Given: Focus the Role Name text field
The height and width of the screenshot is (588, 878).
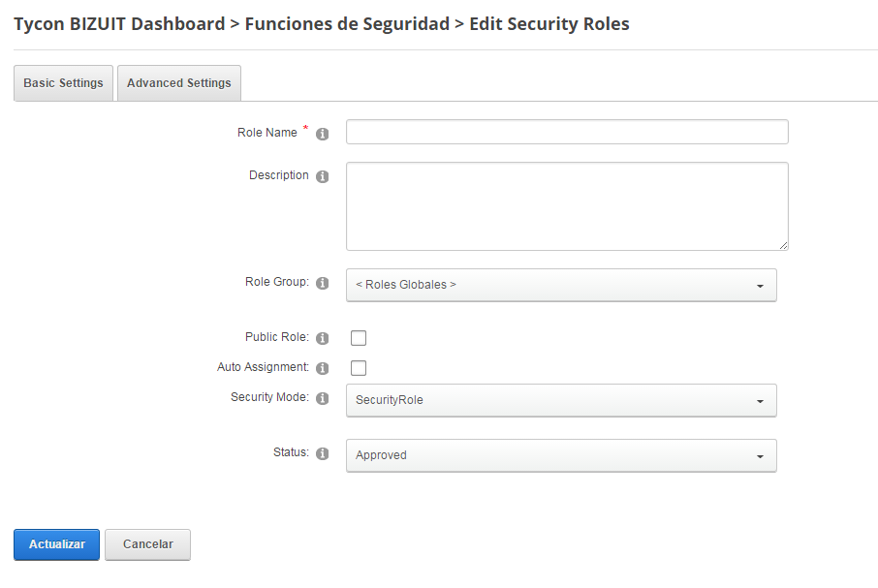Looking at the screenshot, I should click(567, 132).
